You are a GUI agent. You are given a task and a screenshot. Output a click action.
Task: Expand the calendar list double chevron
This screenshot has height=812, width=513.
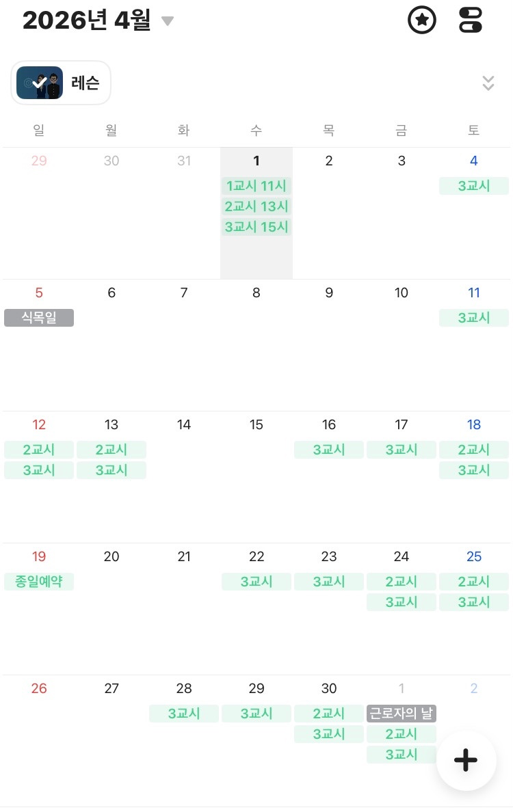[x=488, y=83]
